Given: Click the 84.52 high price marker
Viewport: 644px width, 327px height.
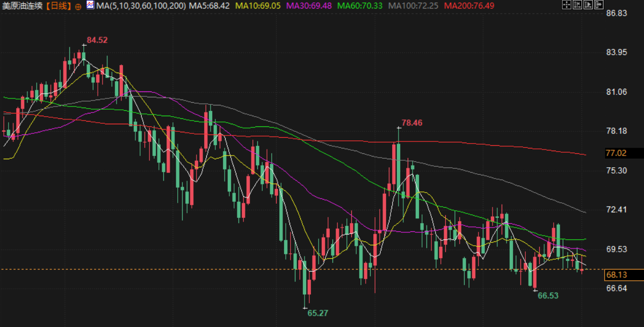Looking at the screenshot, I should pyautogui.click(x=97, y=40).
